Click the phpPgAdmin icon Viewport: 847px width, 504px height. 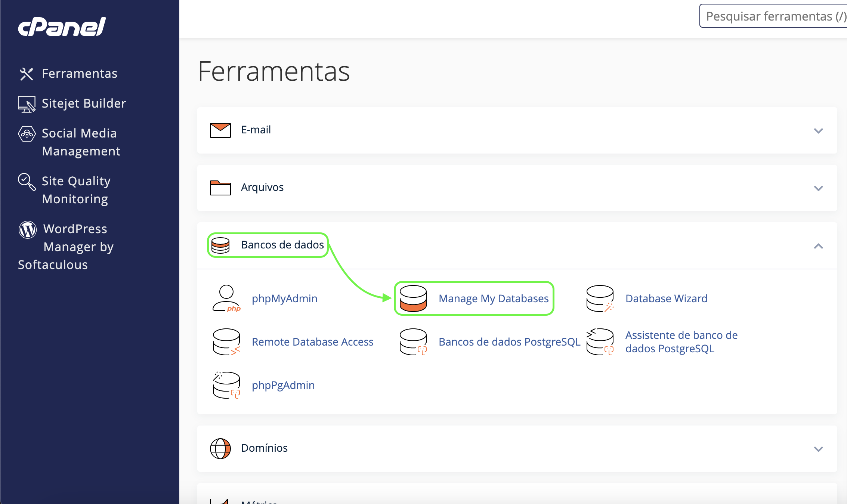226,385
